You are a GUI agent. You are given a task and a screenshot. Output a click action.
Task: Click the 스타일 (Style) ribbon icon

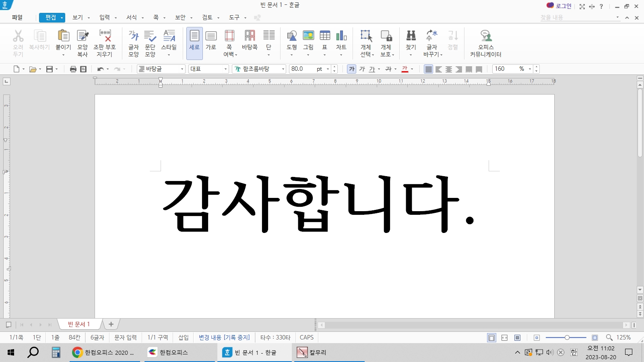pyautogui.click(x=169, y=40)
